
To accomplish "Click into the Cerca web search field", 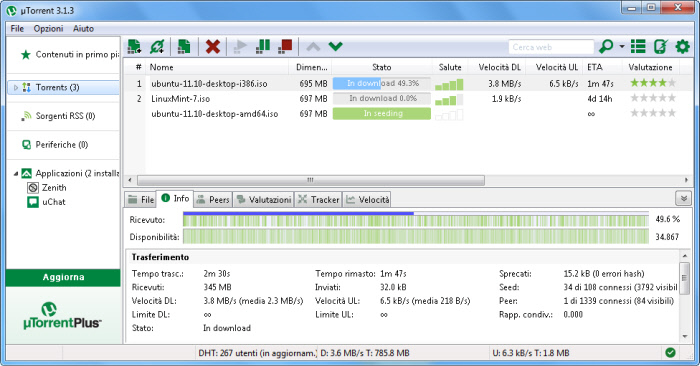I will [x=551, y=47].
